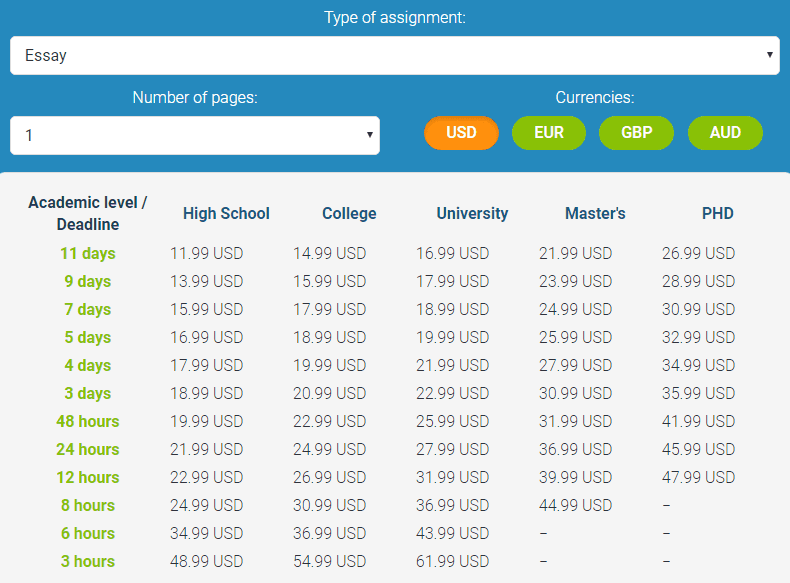Choose 45.99 USD PHD price
The image size is (790, 583).
pyautogui.click(x=698, y=449)
